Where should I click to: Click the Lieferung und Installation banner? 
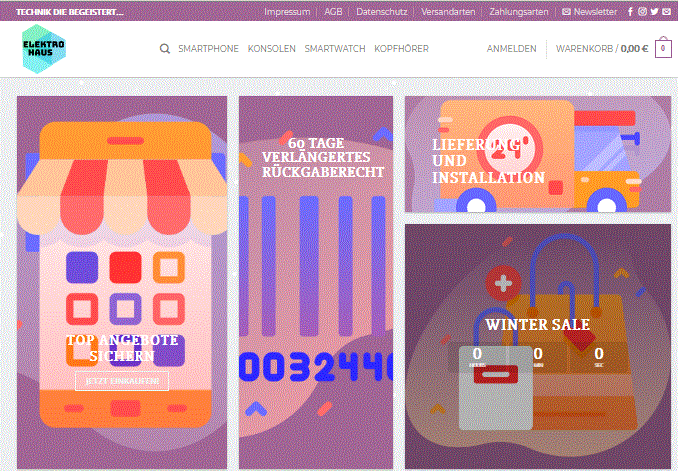pyautogui.click(x=538, y=154)
